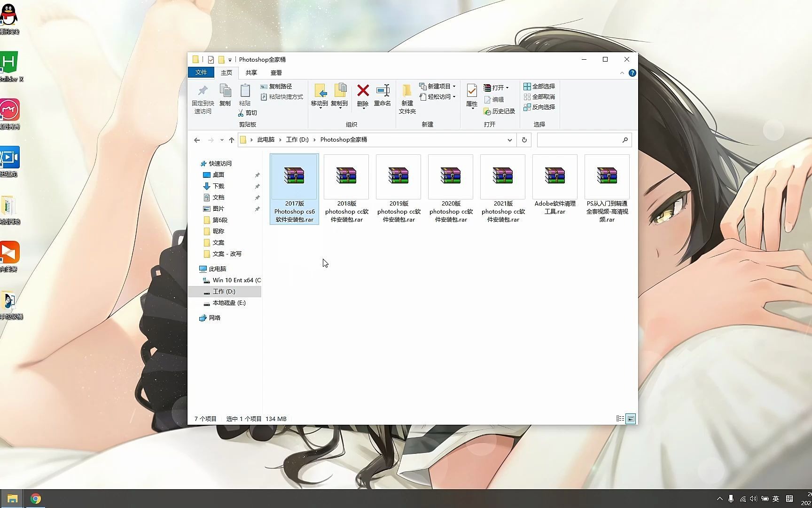Select PS从入门到精通 video rar file

607,189
